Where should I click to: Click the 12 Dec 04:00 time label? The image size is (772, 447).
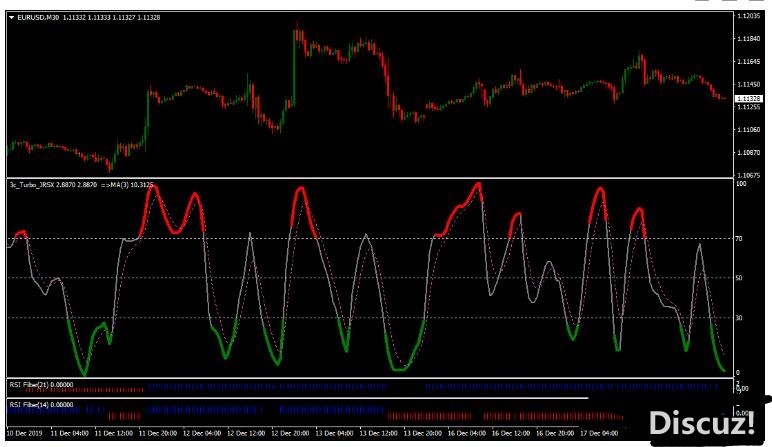[x=202, y=434]
